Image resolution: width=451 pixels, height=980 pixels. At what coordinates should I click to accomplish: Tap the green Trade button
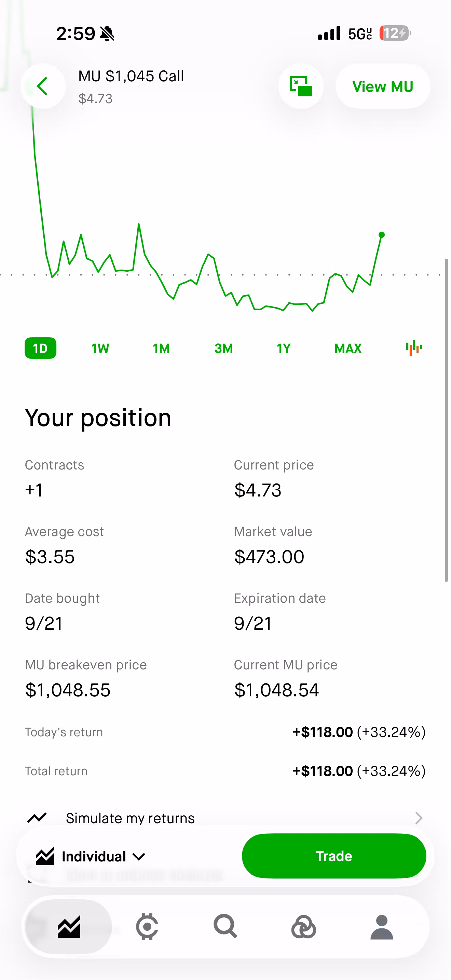pos(334,856)
